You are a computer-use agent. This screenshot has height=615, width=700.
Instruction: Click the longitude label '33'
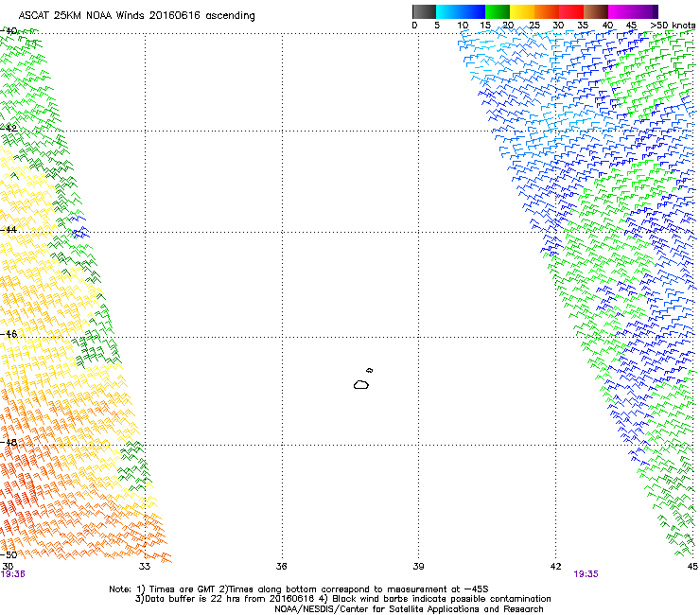point(145,567)
